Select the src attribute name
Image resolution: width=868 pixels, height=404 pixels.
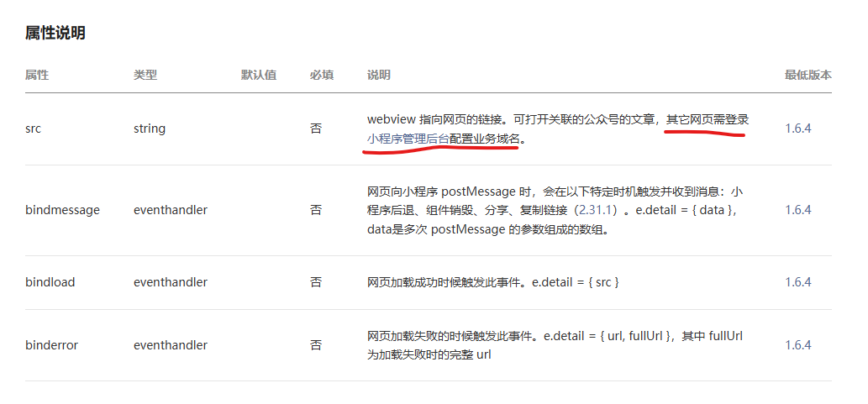pyautogui.click(x=34, y=129)
